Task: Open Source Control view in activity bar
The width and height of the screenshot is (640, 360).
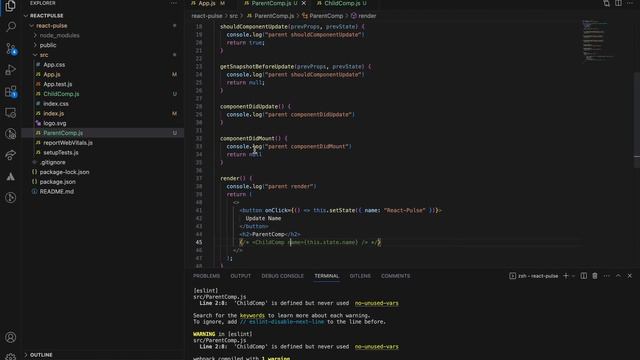Action: [11, 49]
